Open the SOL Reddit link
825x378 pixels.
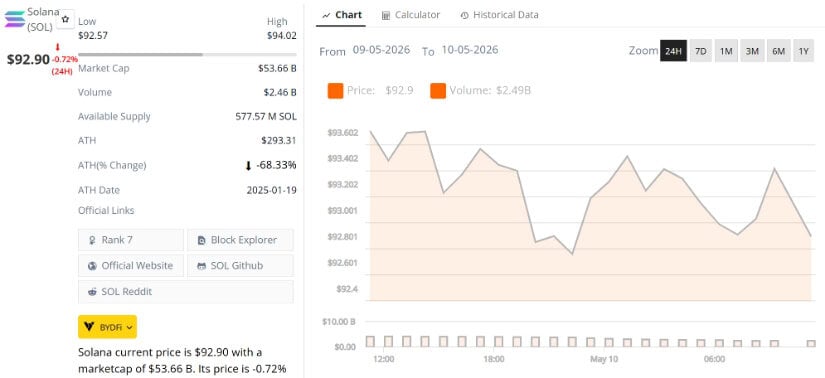(186, 292)
